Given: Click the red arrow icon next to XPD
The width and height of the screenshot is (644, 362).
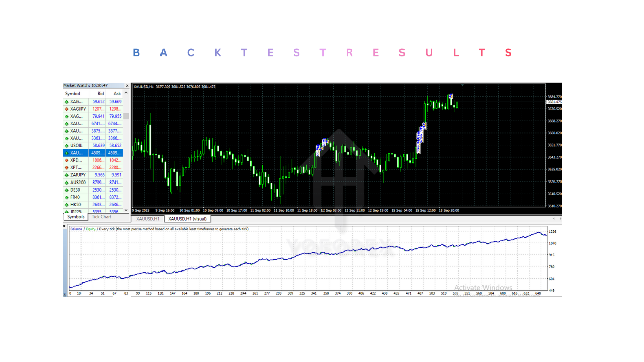Looking at the screenshot, I should coord(67,160).
